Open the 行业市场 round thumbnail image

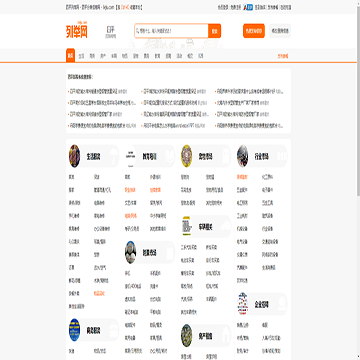pyautogui.click(x=242, y=156)
